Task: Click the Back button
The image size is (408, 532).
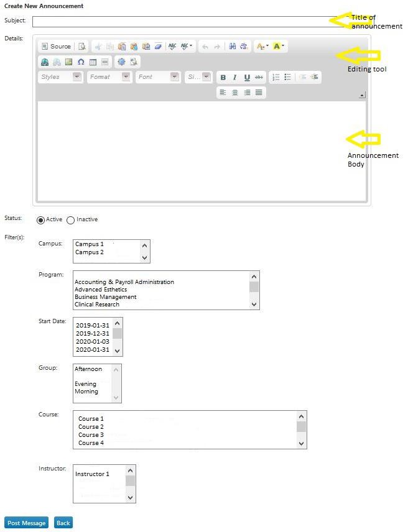Action: click(63, 523)
